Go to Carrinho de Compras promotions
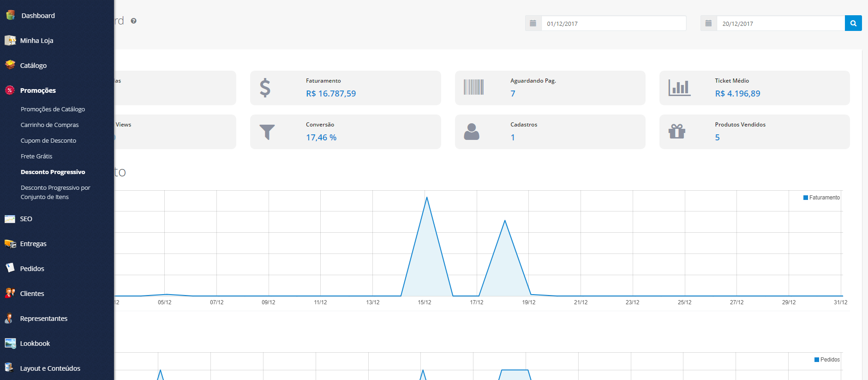 pos(49,125)
